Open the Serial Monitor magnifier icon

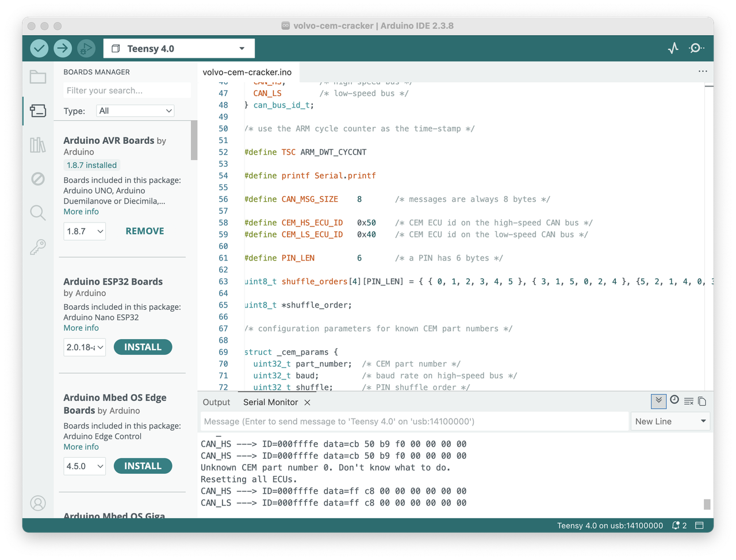click(696, 48)
